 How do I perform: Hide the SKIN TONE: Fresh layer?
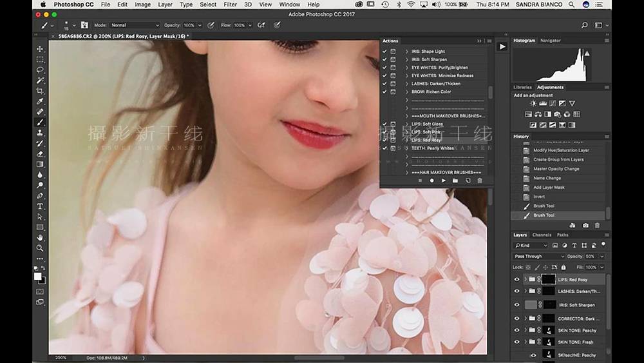pyautogui.click(x=516, y=342)
